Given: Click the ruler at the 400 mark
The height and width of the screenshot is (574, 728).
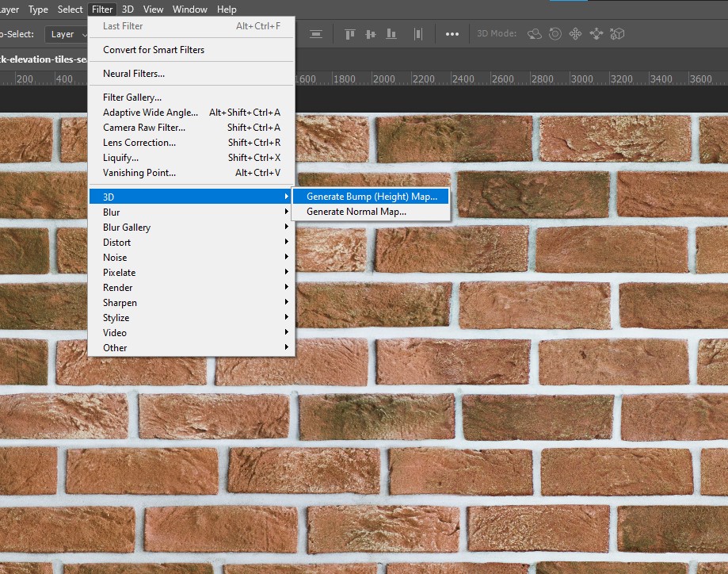Looking at the screenshot, I should click(64, 79).
